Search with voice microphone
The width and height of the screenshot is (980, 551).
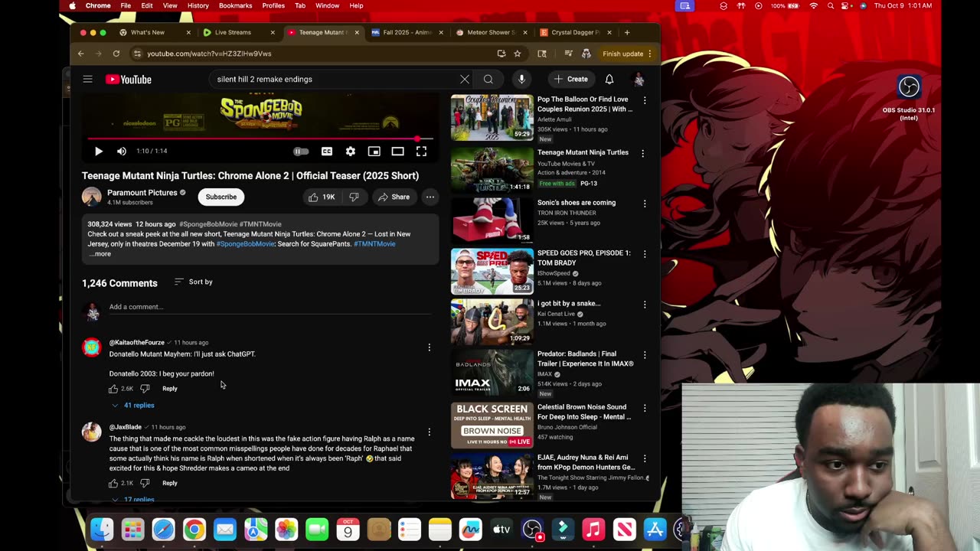pos(521,79)
